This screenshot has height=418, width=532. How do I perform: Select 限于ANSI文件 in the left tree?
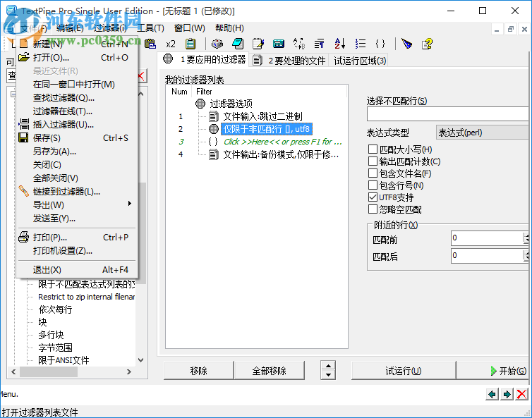[x=64, y=360]
